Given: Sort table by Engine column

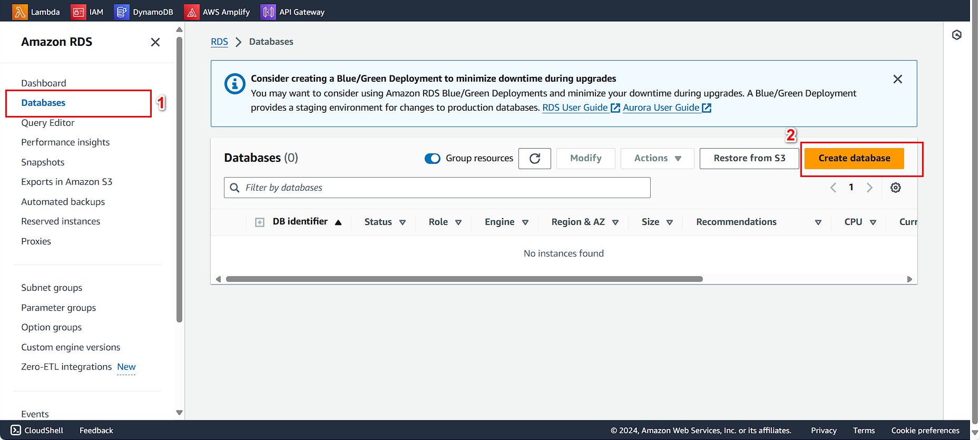Looking at the screenshot, I should [525, 222].
